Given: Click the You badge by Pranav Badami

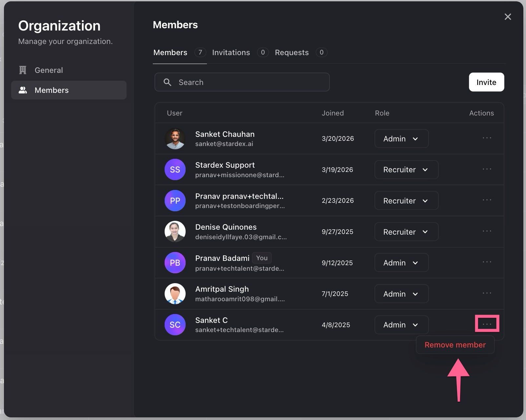Looking at the screenshot, I should click(x=262, y=258).
